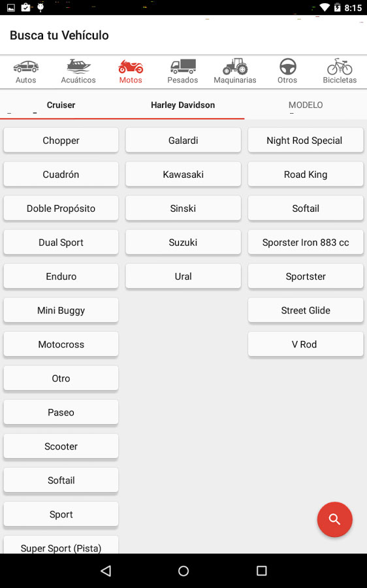Pick the Suzuki brand option
The width and height of the screenshot is (367, 588).
pos(183,242)
